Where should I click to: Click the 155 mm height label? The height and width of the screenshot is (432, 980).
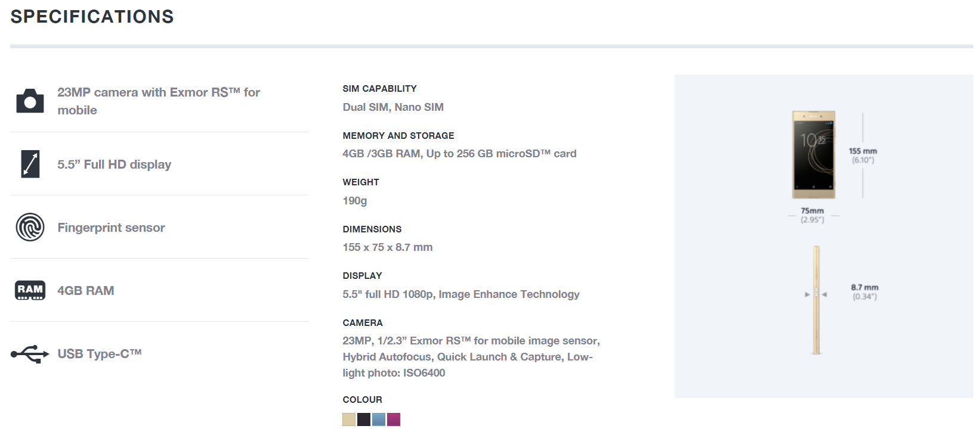862,151
